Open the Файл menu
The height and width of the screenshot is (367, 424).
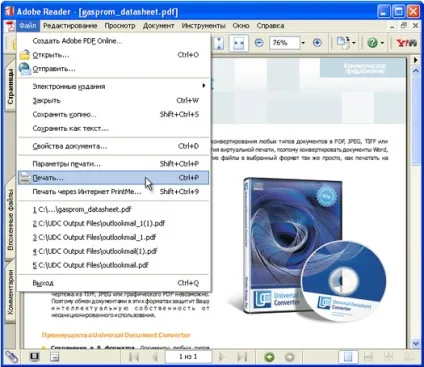(28, 26)
